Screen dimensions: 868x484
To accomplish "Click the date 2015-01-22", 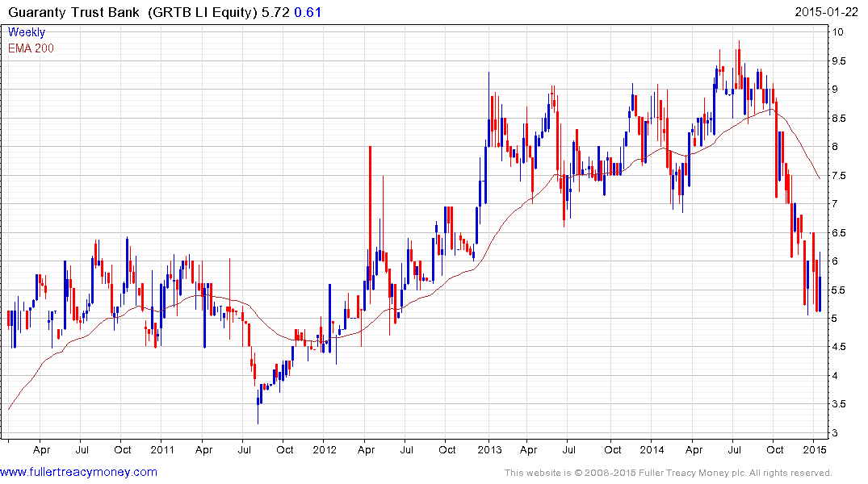I will point(825,12).
